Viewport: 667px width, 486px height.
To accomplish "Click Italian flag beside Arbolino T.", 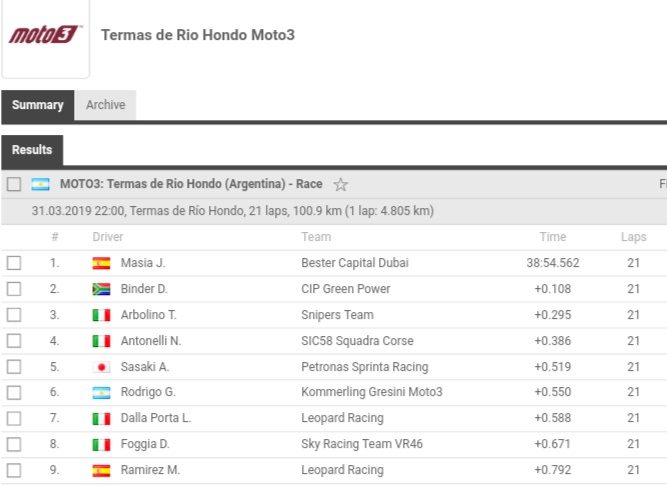I will pyautogui.click(x=101, y=315).
